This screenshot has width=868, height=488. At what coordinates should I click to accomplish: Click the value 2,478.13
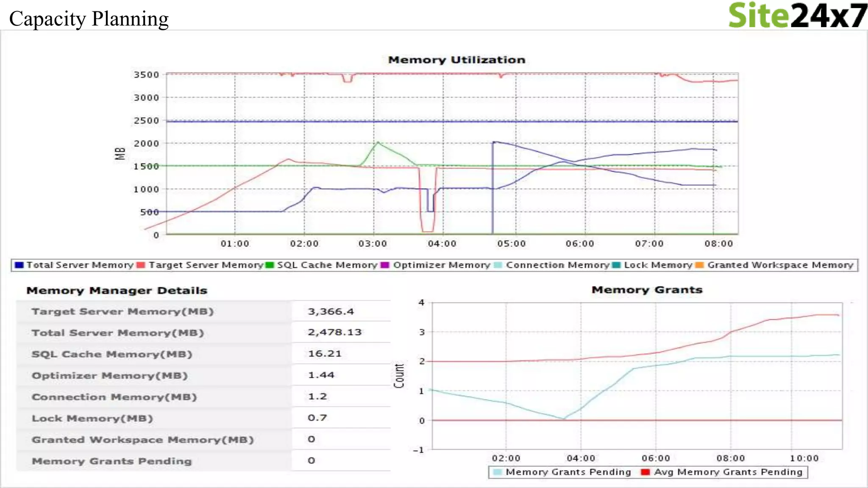[334, 333]
